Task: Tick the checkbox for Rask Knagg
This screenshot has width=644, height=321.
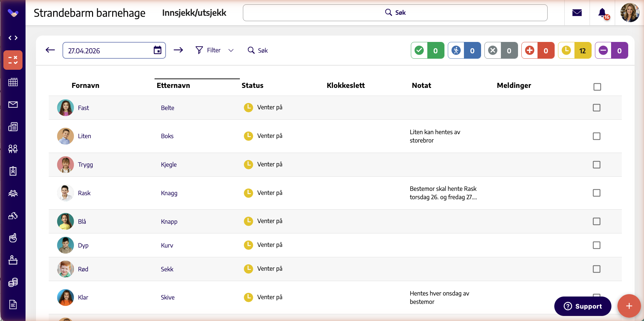Action: (597, 193)
